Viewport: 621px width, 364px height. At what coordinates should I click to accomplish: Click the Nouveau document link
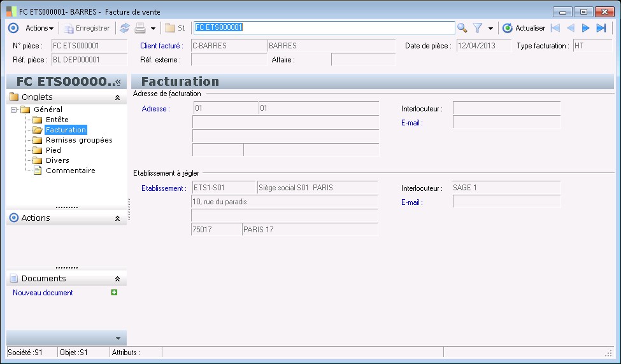[43, 293]
